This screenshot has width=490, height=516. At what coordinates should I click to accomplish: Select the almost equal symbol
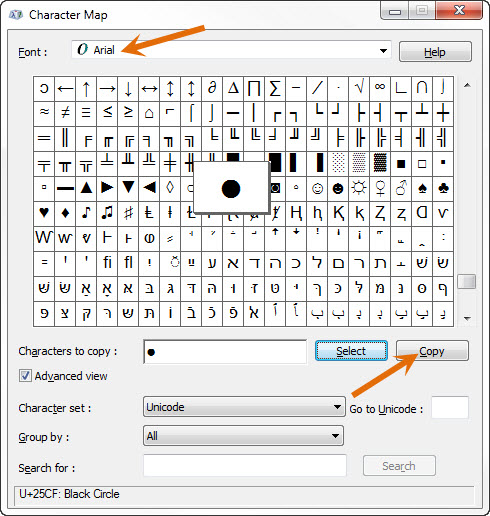pyautogui.click(x=44, y=114)
